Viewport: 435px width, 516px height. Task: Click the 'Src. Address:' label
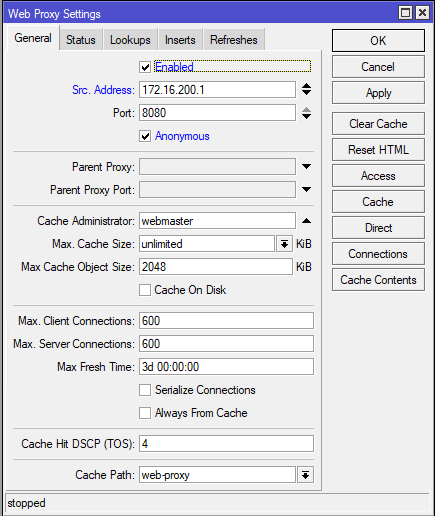[103, 90]
